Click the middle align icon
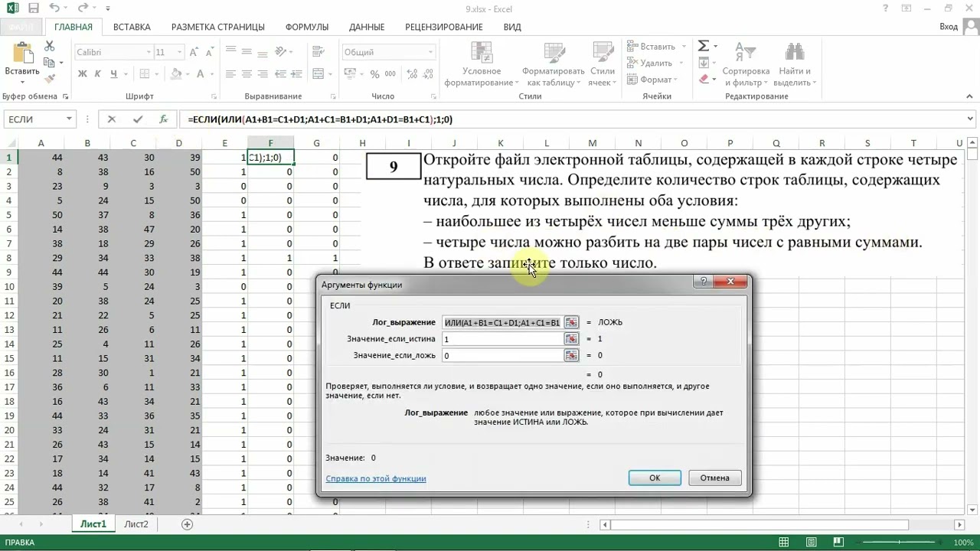The image size is (980, 551). [x=247, y=52]
